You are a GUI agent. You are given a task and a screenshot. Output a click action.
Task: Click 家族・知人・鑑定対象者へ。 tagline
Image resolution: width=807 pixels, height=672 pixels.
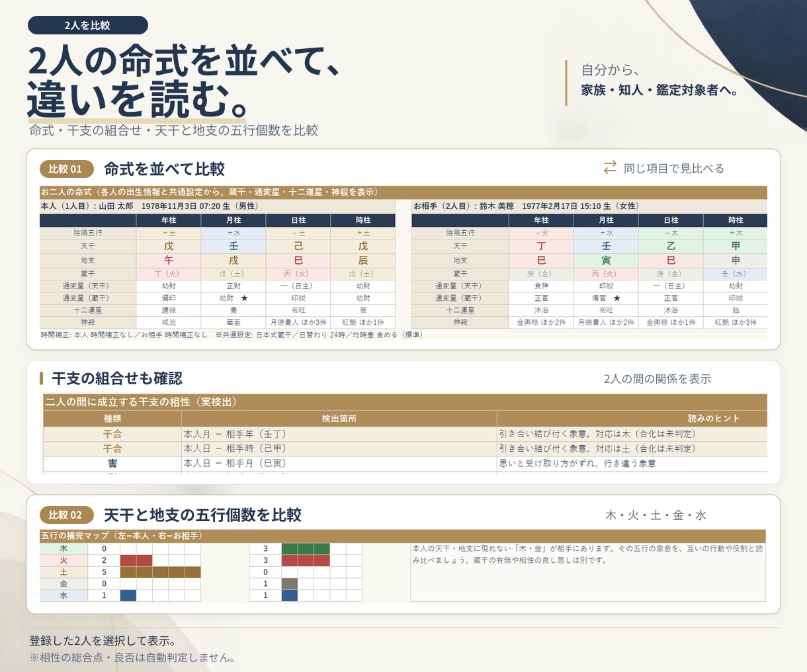point(660,90)
